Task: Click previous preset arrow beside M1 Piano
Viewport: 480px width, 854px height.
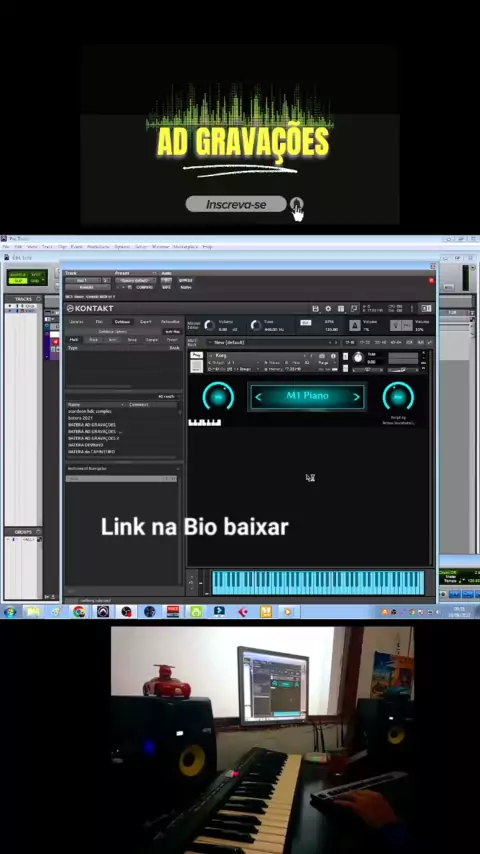Action: click(x=258, y=397)
